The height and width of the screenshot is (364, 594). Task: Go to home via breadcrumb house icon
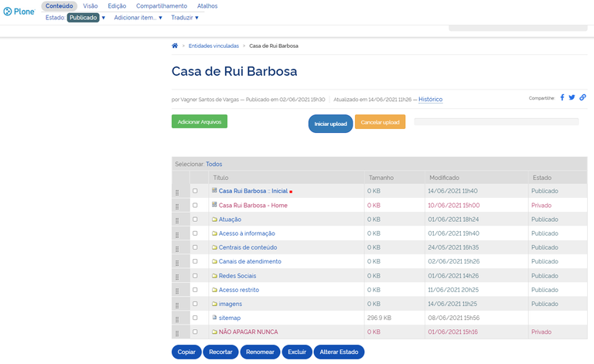(x=175, y=46)
